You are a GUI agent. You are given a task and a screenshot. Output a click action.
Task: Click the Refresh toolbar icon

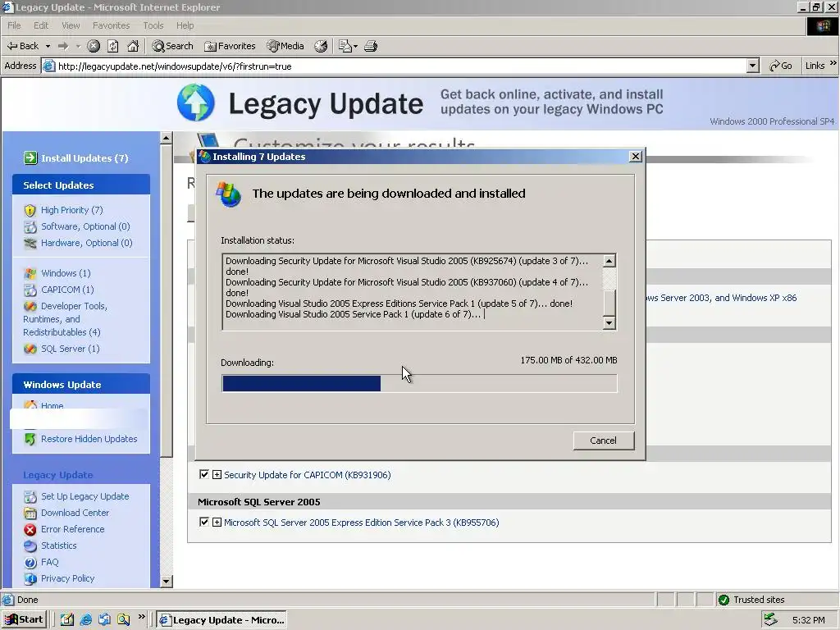113,46
